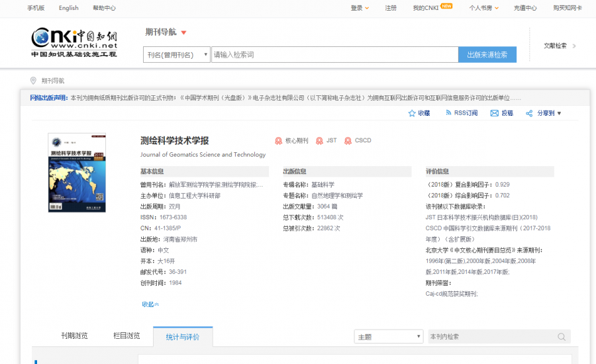Click the 请输入检索词 search input field
The height and width of the screenshot is (364, 596).
coord(334,55)
